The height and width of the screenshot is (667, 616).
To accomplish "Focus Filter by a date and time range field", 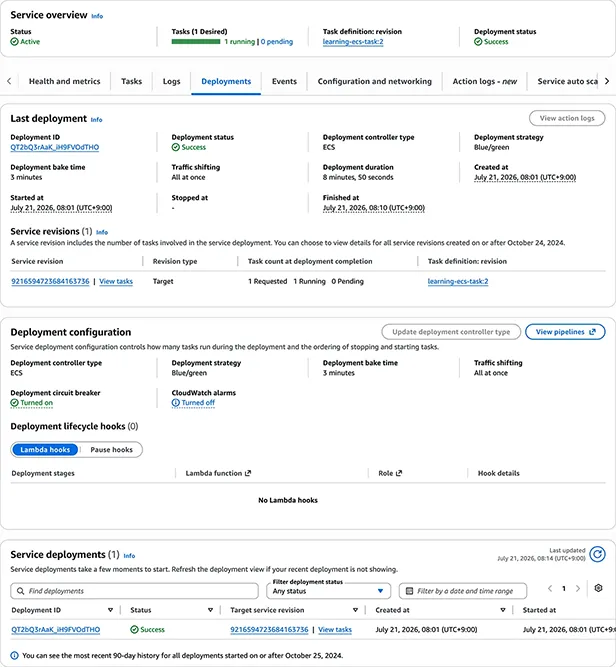I will (463, 591).
